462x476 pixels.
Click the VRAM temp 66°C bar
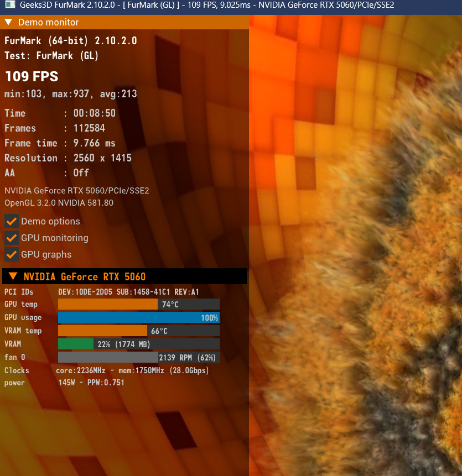tap(102, 331)
